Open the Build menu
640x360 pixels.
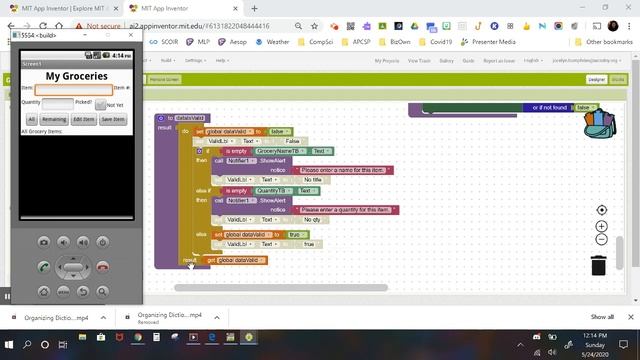pos(168,60)
